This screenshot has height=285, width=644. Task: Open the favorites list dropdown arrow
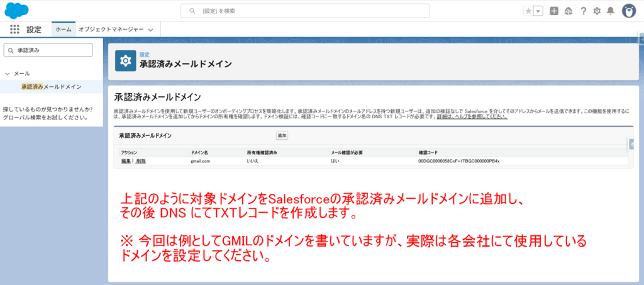pyautogui.click(x=538, y=11)
